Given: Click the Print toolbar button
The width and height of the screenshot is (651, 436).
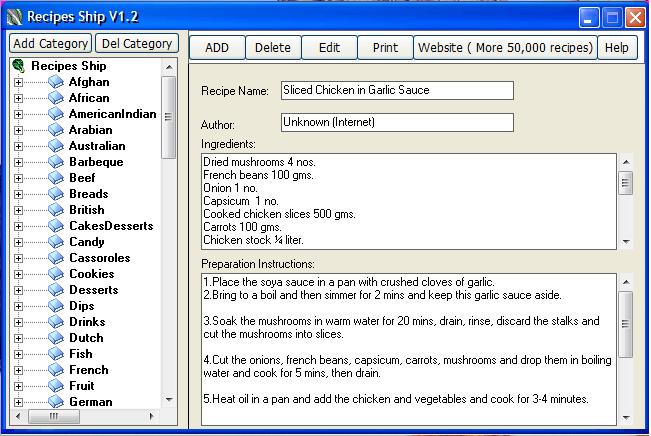Looking at the screenshot, I should tap(385, 47).
